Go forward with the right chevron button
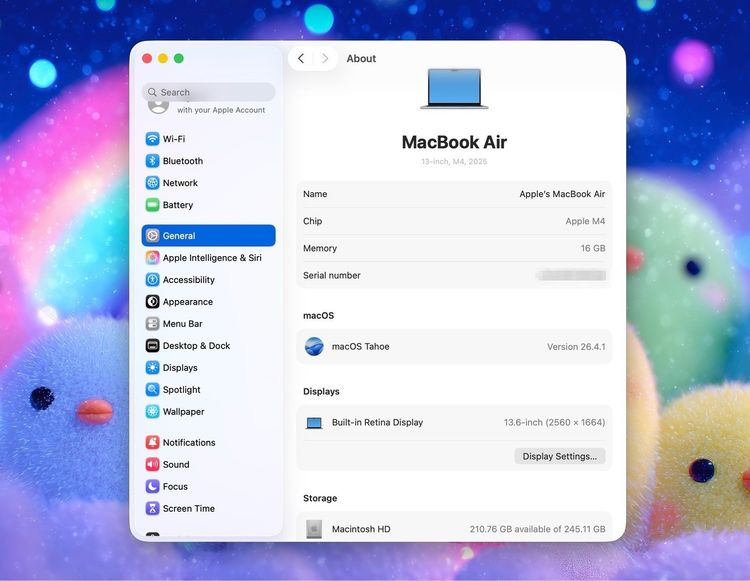The image size is (750, 581). click(x=325, y=58)
